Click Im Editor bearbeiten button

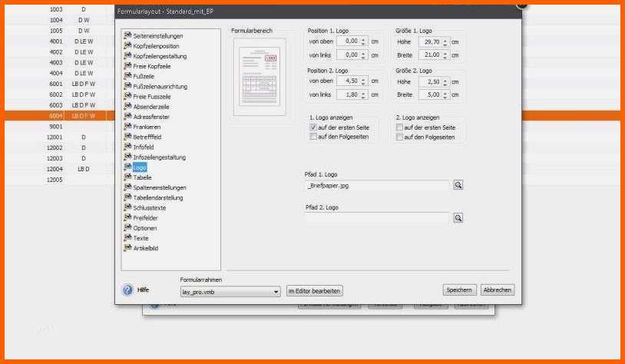click(x=315, y=291)
